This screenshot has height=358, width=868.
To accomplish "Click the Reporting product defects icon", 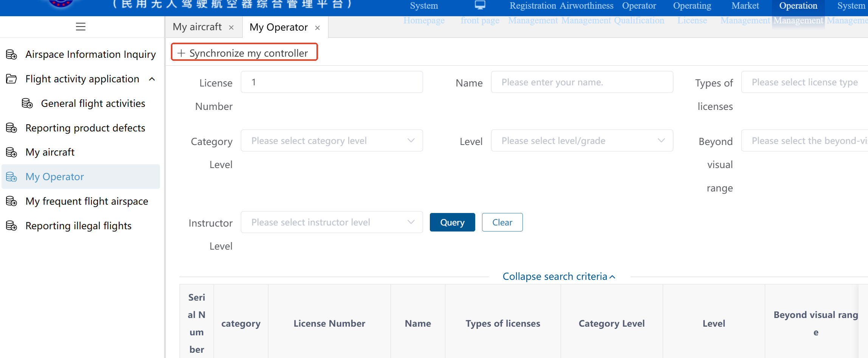I will [12, 128].
